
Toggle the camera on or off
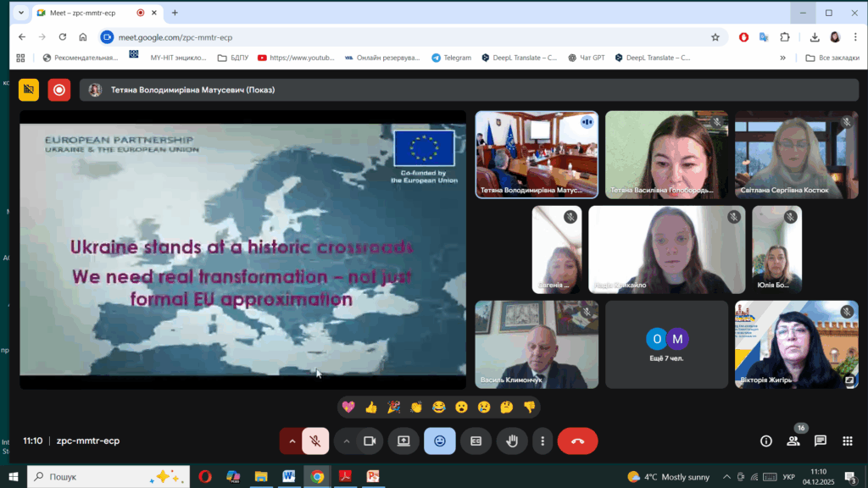(369, 441)
